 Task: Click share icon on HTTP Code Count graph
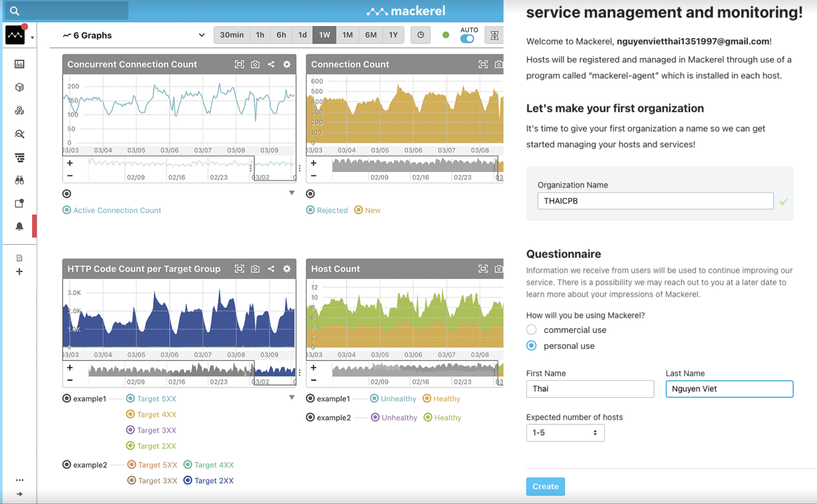coord(271,269)
